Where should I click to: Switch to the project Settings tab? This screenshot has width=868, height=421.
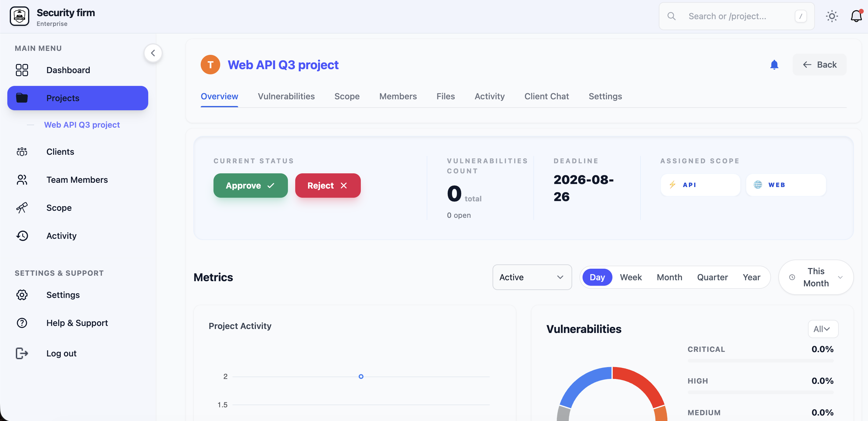click(x=605, y=96)
